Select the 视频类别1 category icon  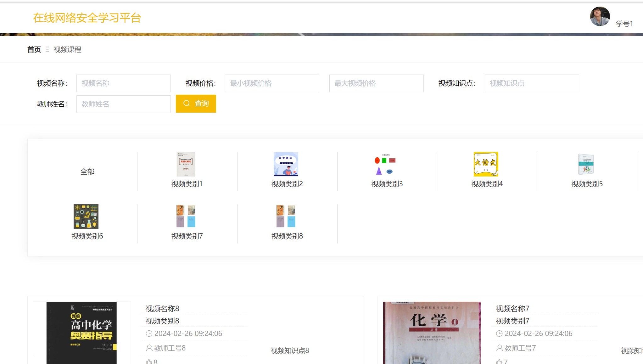186,164
